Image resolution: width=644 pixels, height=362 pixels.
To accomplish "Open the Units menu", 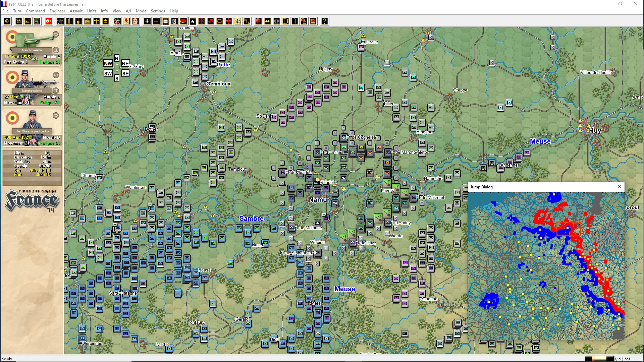I will coord(92,11).
